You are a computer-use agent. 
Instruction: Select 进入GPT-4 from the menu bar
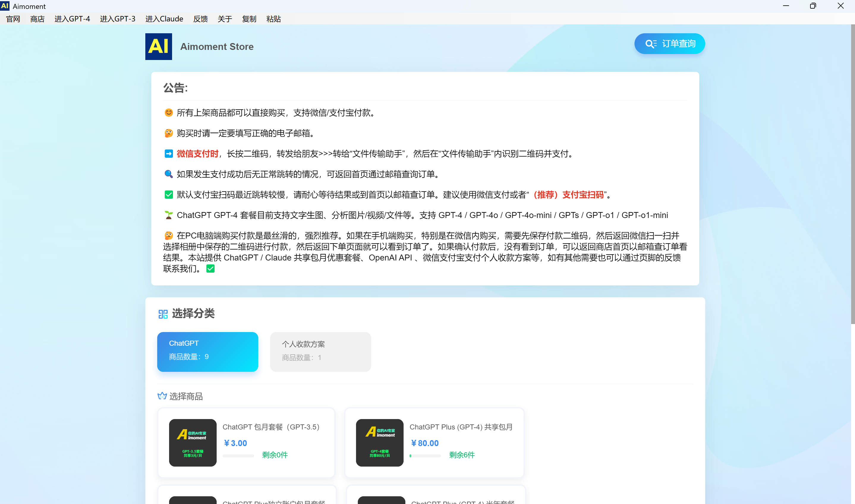click(72, 19)
